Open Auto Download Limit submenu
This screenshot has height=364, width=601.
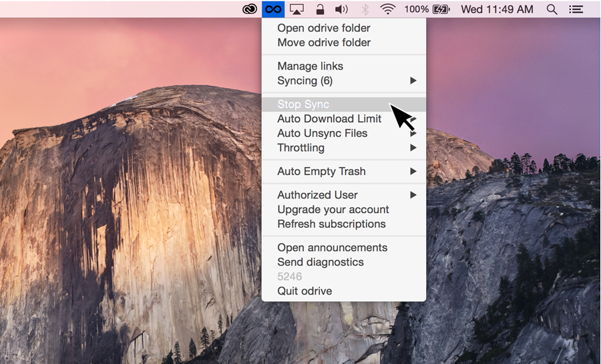tap(344, 119)
